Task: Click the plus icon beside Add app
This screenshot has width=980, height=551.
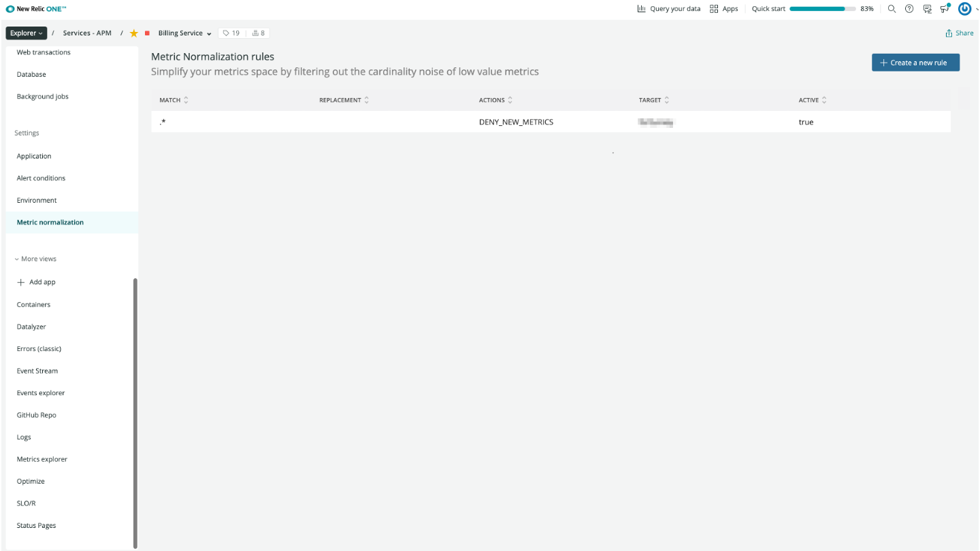Action: tap(21, 282)
